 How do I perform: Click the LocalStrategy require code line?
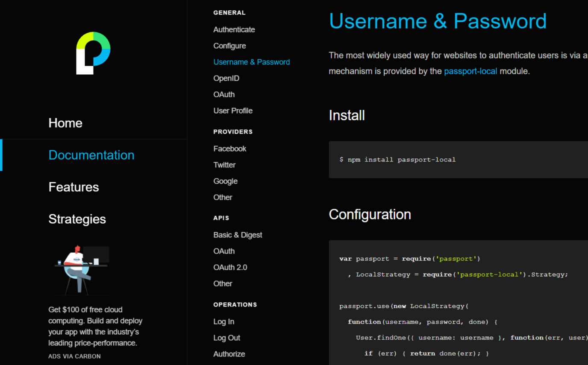click(x=458, y=274)
